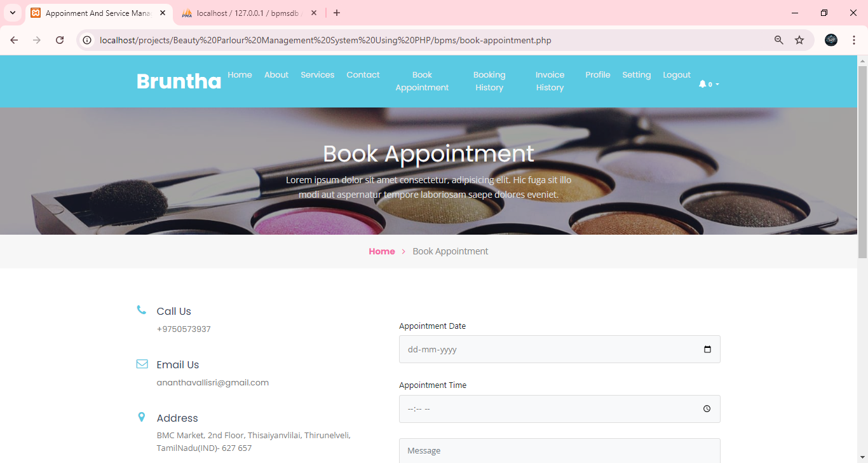Click the phone icon beside Call Us
Image resolution: width=868 pixels, height=463 pixels.
[141, 309]
